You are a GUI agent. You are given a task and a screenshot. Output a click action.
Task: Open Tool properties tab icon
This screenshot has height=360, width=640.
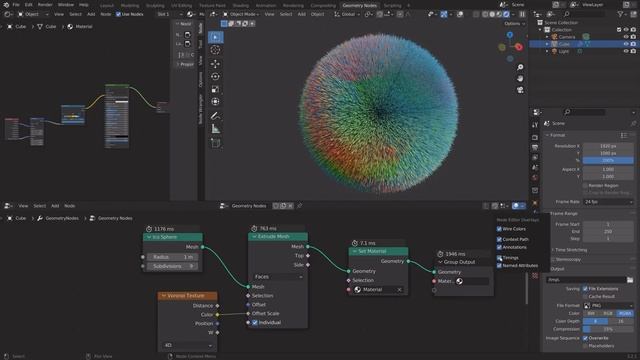click(x=535, y=125)
